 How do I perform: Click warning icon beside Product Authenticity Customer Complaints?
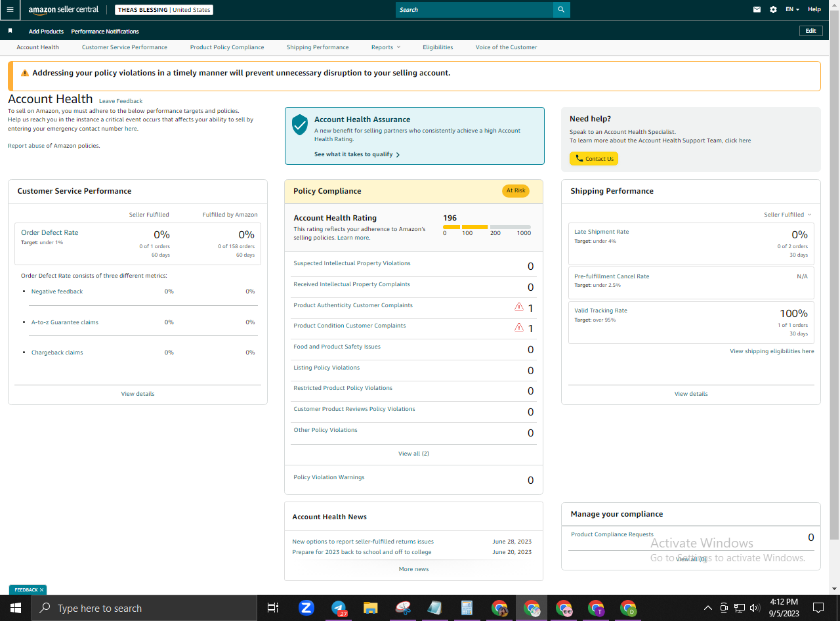tap(519, 307)
